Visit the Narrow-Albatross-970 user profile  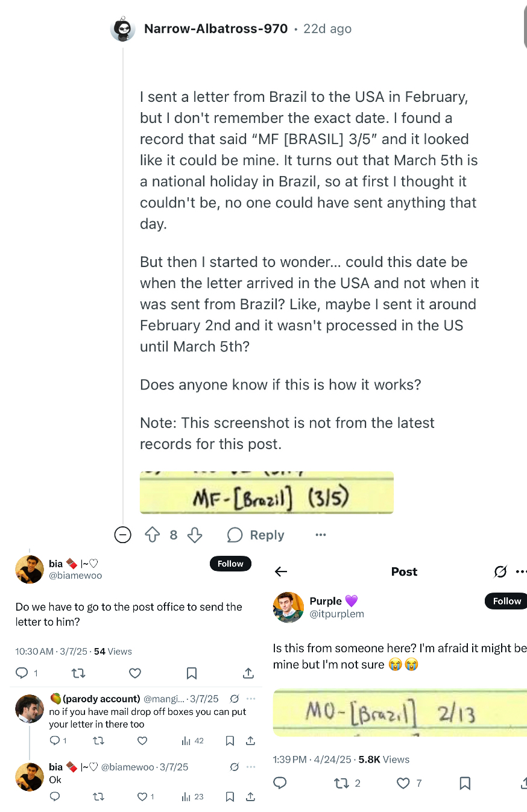pos(216,28)
